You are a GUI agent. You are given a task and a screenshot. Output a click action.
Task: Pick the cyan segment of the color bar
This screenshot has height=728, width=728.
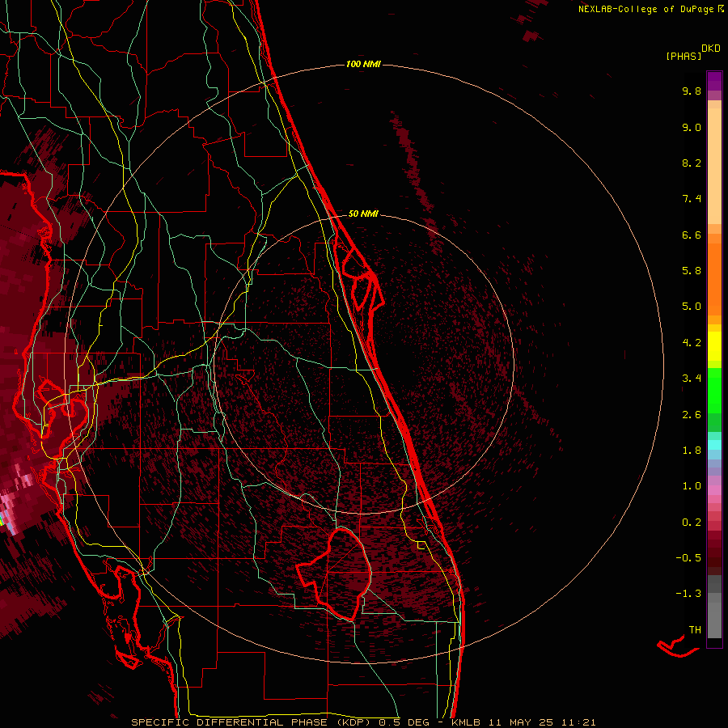click(x=714, y=445)
